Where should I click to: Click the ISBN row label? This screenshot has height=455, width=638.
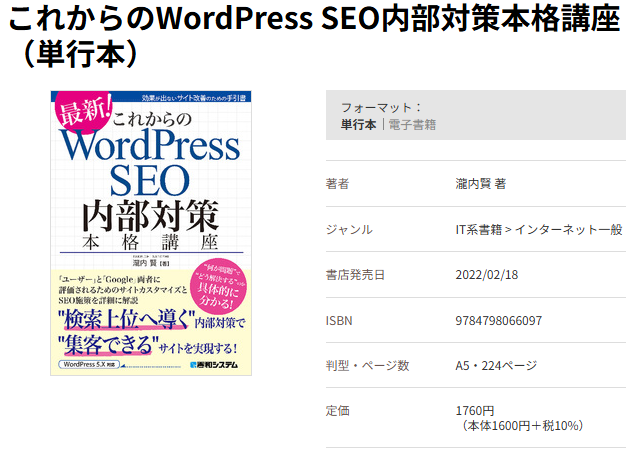coord(339,321)
